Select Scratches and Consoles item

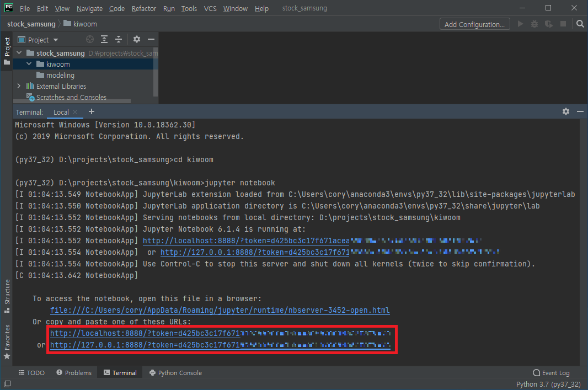[x=66, y=97]
